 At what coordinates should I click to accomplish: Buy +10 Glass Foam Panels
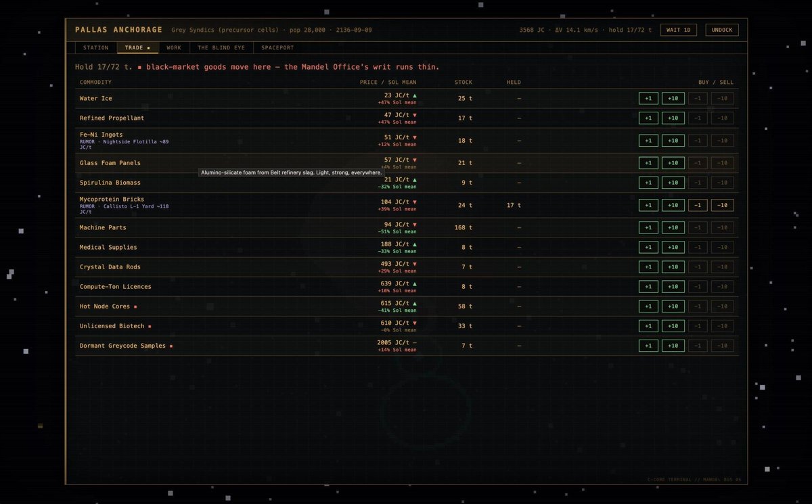tap(673, 163)
